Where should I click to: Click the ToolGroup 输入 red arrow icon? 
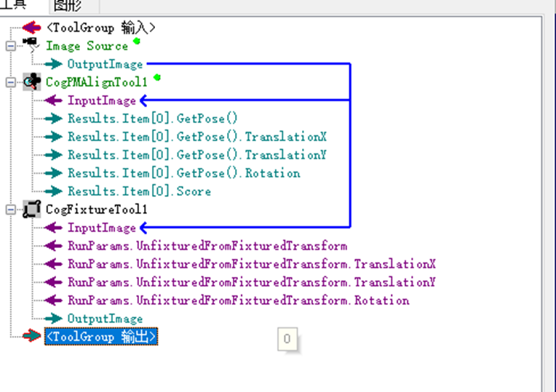click(31, 28)
